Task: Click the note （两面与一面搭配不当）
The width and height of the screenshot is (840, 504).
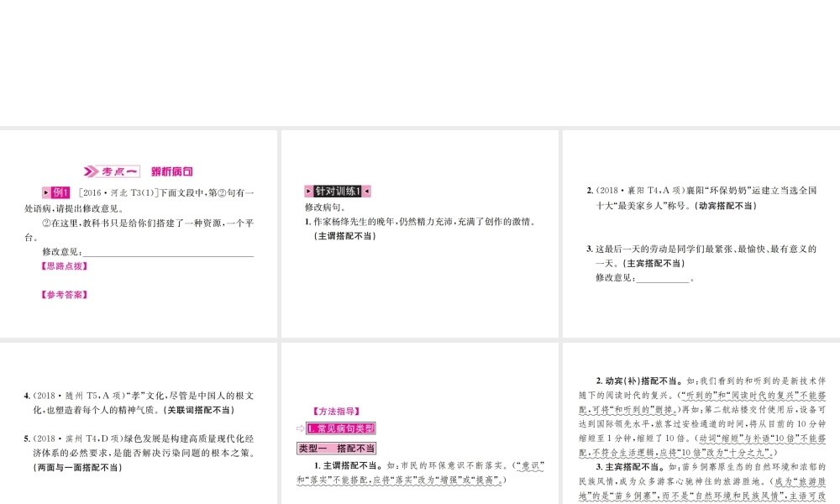Action: pos(78,468)
